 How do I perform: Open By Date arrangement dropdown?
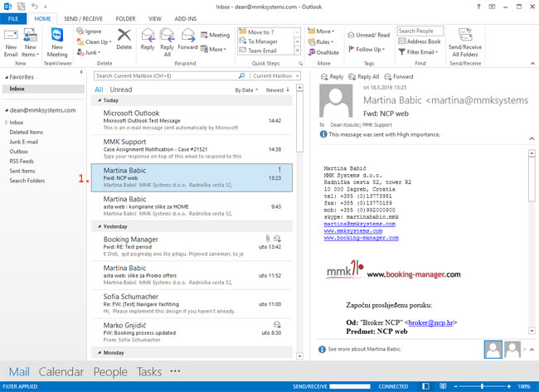[x=246, y=90]
